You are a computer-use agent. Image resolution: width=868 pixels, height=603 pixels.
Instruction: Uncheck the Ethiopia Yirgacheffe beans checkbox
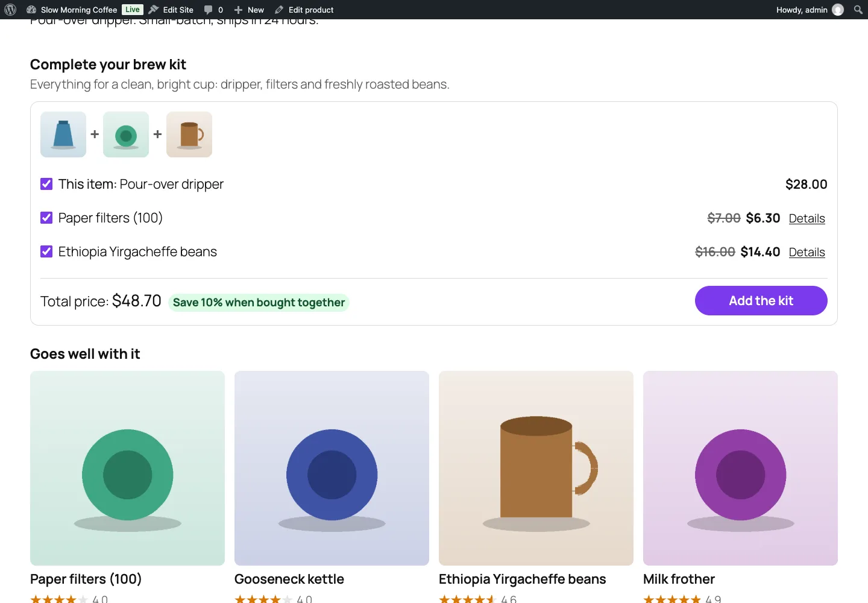point(46,251)
